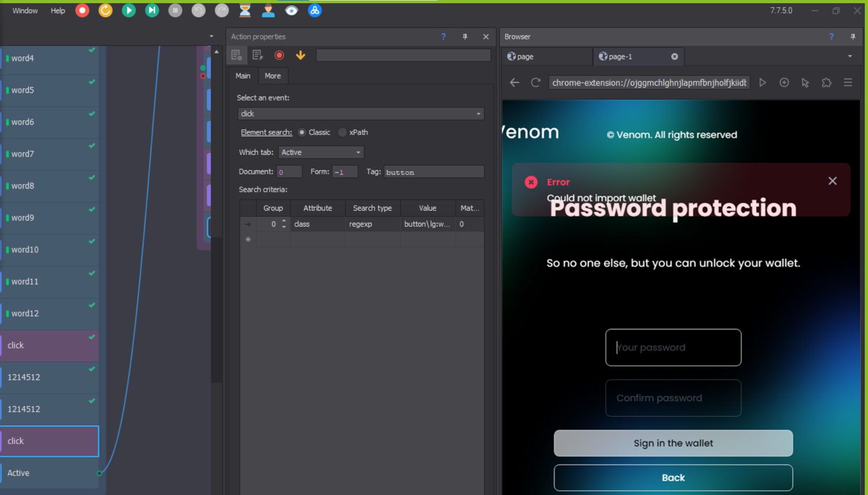868x495 pixels.
Task: Click the eye icon in top toolbar
Action: pyautogui.click(x=291, y=11)
